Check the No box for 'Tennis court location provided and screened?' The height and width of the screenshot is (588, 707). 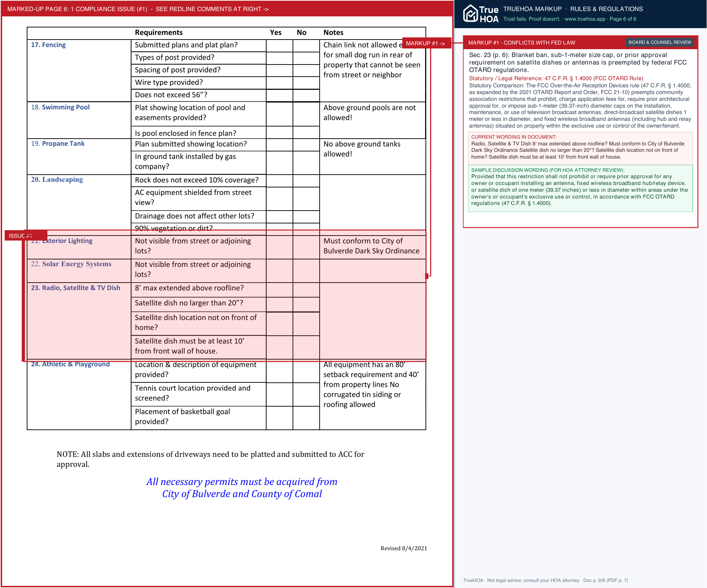click(306, 394)
